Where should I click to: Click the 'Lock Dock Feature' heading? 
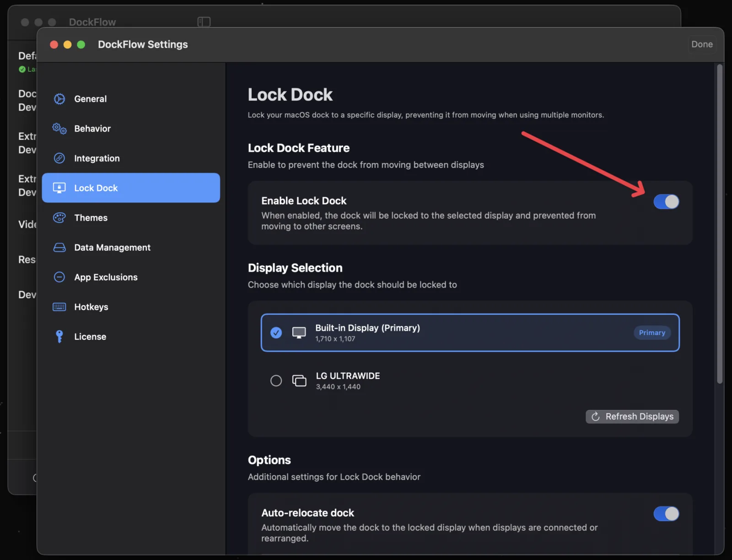(x=299, y=148)
